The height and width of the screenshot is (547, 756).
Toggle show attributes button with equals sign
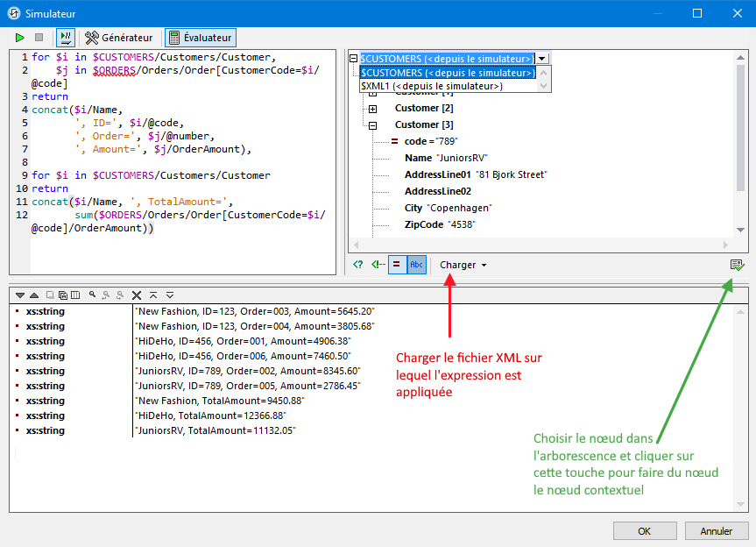397,265
